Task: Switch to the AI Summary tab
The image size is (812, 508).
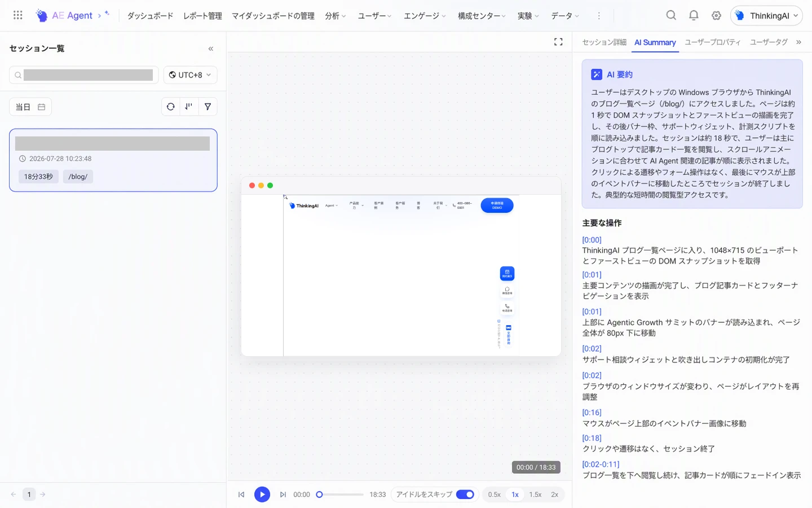Action: pos(655,42)
